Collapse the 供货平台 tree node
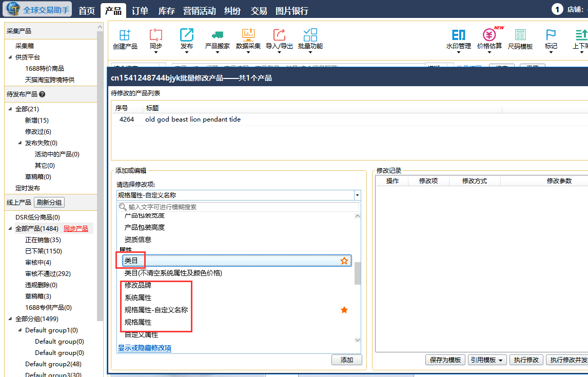The height and width of the screenshot is (377, 588). pyautogui.click(x=10, y=57)
